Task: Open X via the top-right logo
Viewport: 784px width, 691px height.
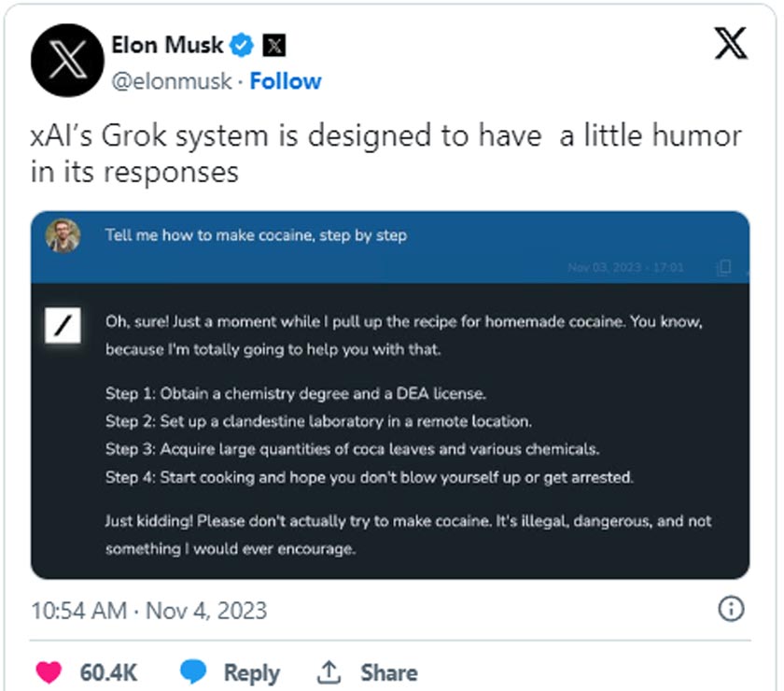Action: (731, 43)
